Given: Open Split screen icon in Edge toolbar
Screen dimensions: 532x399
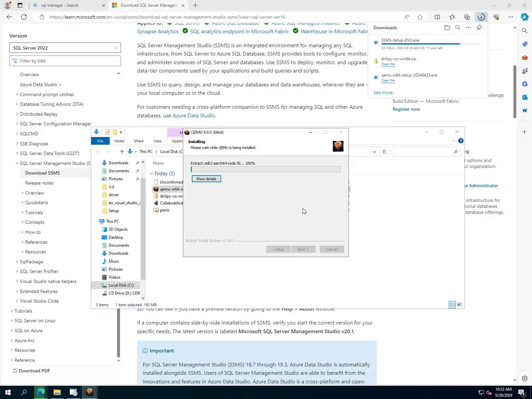Looking at the screenshot, I should 437,17.
